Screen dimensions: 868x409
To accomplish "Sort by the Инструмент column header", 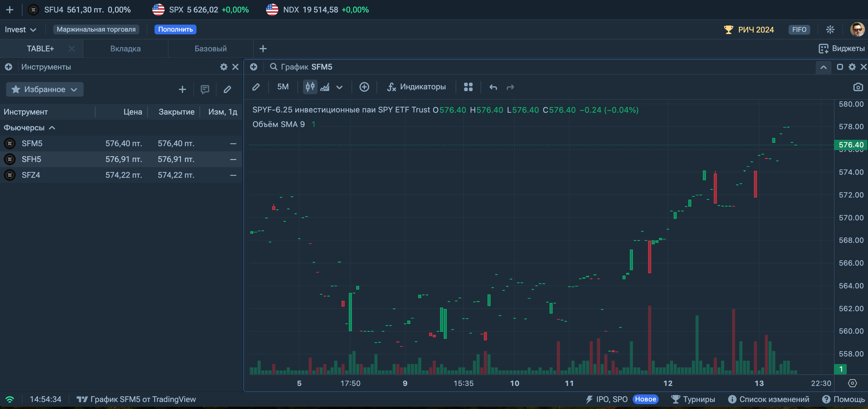I will pyautogui.click(x=26, y=112).
